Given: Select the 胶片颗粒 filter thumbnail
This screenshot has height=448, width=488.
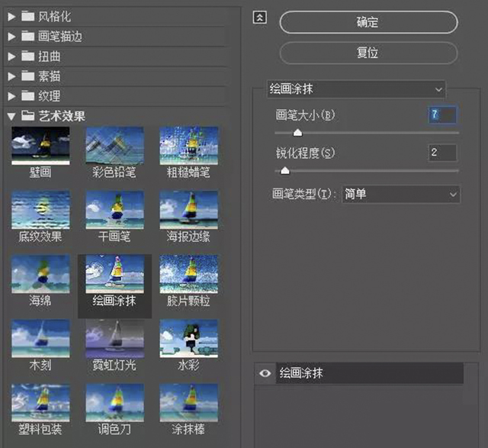Looking at the screenshot, I should 188,274.
